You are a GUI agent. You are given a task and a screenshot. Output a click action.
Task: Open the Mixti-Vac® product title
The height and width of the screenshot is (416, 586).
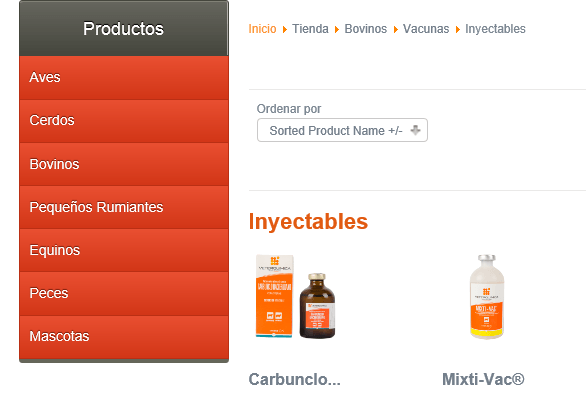(483, 379)
